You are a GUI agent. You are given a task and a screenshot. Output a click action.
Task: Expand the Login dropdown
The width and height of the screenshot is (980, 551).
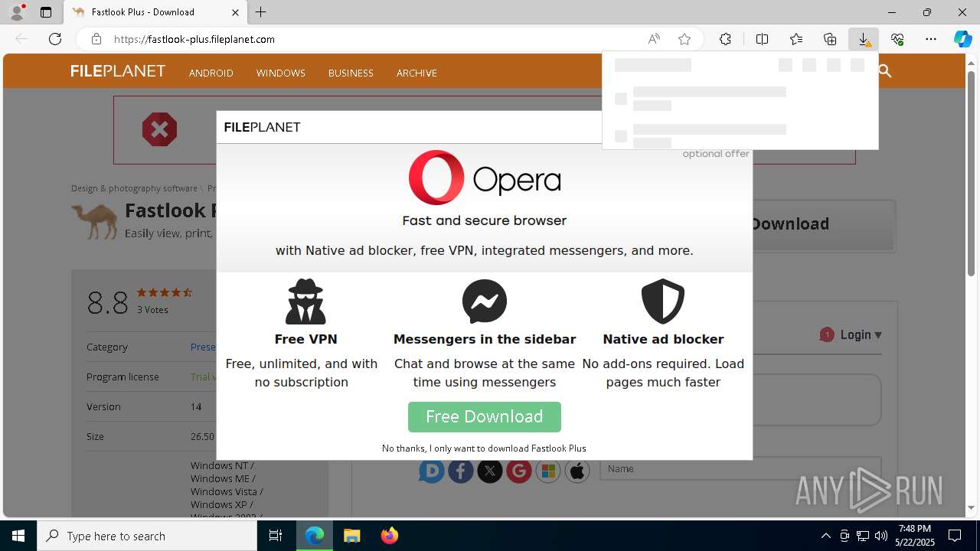click(861, 334)
